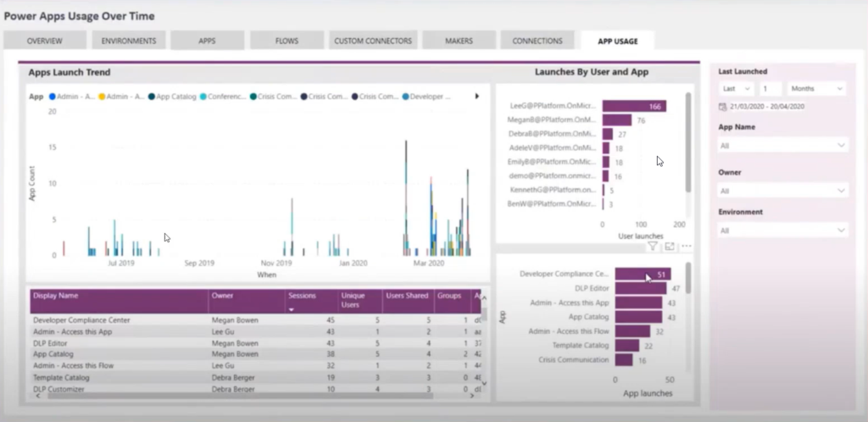Sort table by Sessions header
Viewport: 868px width, 422px height.
312,301
